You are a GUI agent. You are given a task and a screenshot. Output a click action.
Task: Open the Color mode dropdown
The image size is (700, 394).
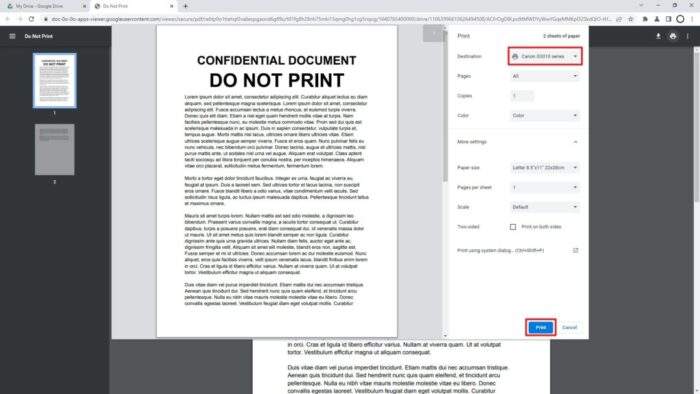(x=545, y=116)
